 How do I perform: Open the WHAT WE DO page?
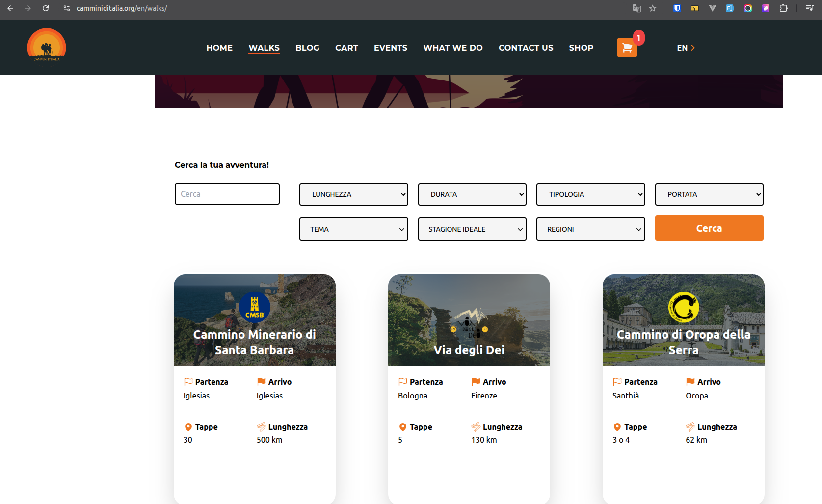pyautogui.click(x=453, y=48)
